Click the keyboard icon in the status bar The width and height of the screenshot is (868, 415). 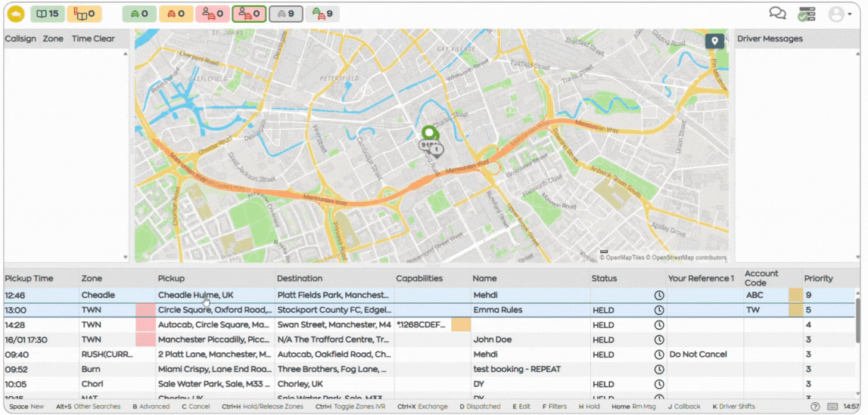coord(832,407)
